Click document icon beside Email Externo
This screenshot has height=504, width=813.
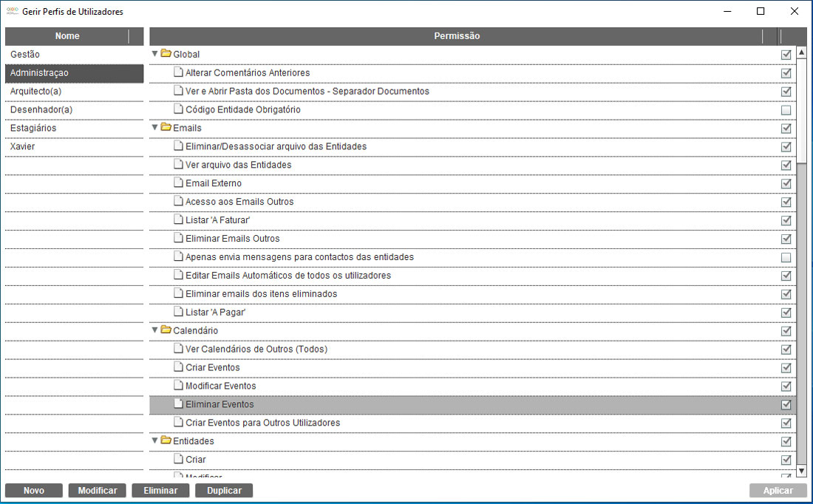point(178,183)
